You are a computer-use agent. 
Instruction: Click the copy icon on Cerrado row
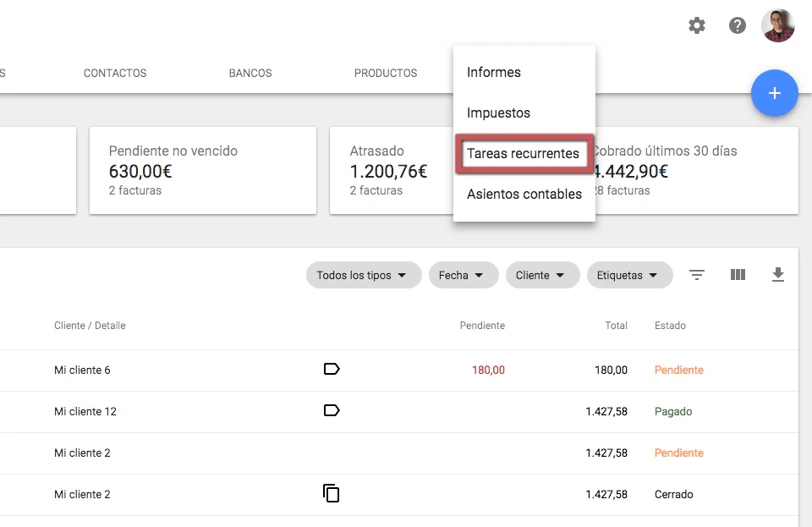pyautogui.click(x=332, y=493)
